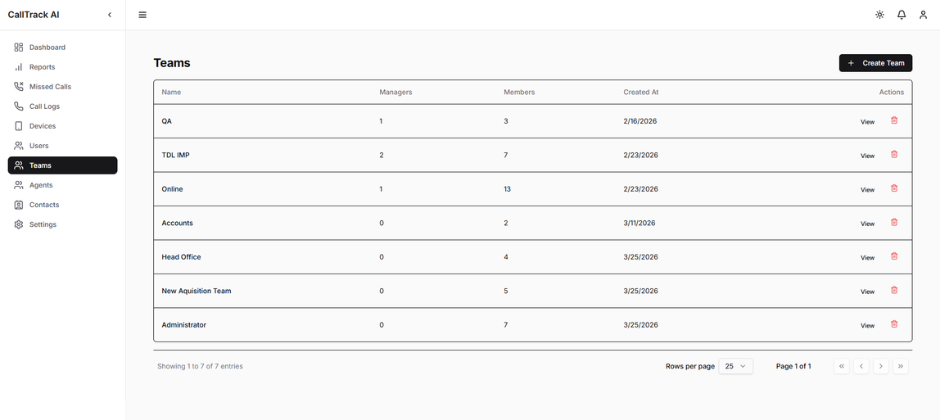
Task: Jump to the last page arrow
Action: point(900,367)
